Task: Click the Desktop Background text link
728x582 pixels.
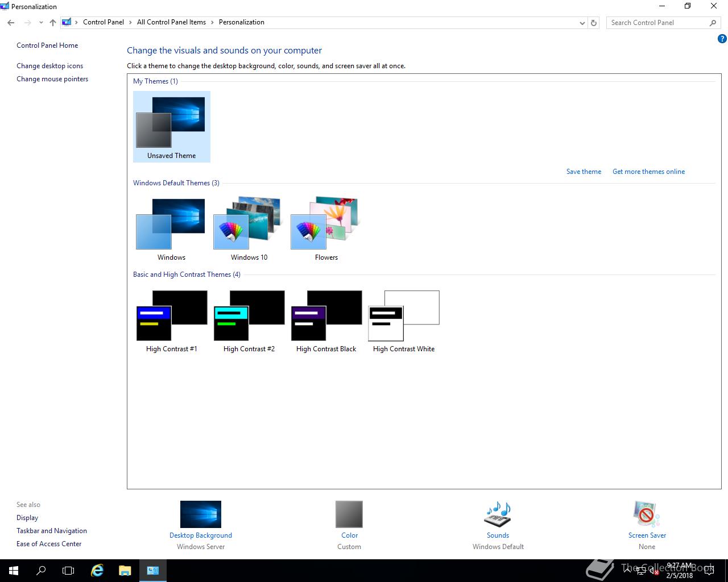Action: tap(201, 535)
